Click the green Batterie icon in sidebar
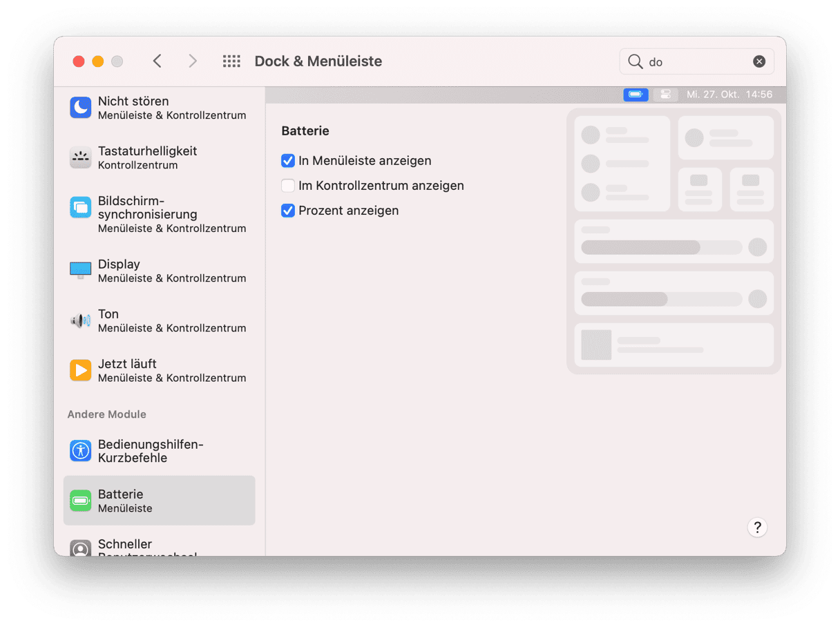Viewport: 840px width, 627px height. coord(81,501)
